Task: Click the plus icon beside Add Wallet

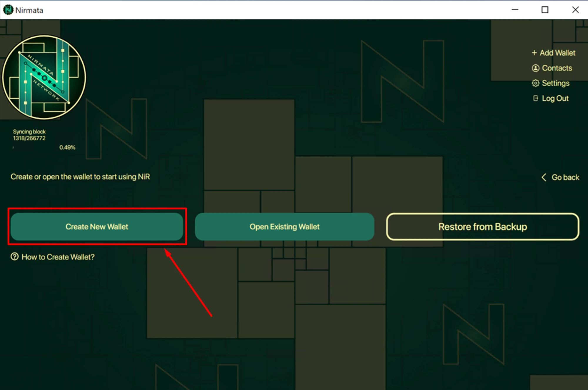Action: [x=534, y=53]
